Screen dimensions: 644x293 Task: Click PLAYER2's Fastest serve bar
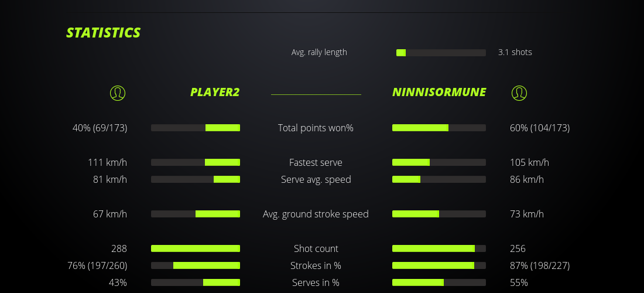click(196, 162)
